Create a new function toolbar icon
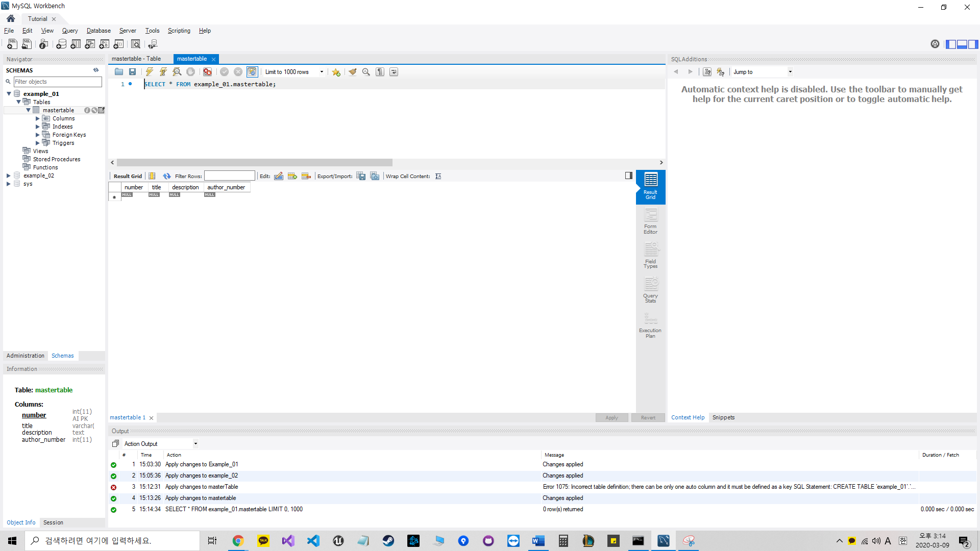Image resolution: width=980 pixels, height=551 pixels. coord(118,44)
